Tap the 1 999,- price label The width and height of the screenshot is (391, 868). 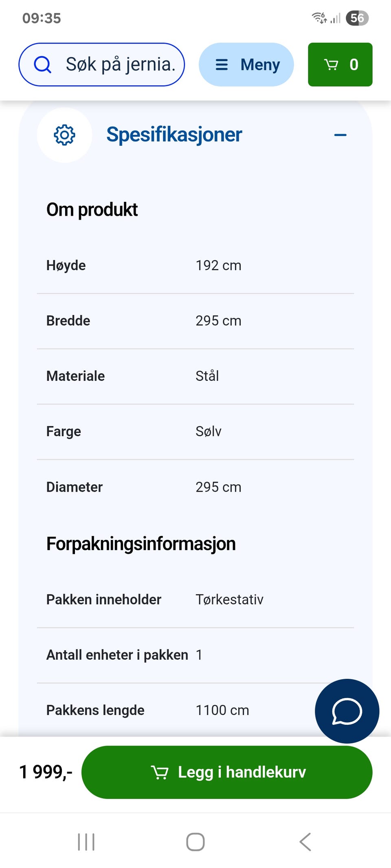[46, 772]
